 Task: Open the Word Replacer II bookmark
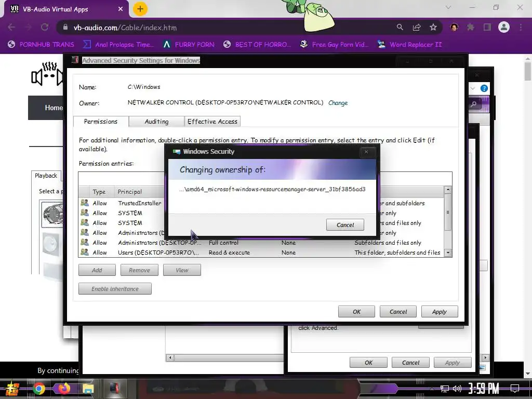[x=410, y=45]
